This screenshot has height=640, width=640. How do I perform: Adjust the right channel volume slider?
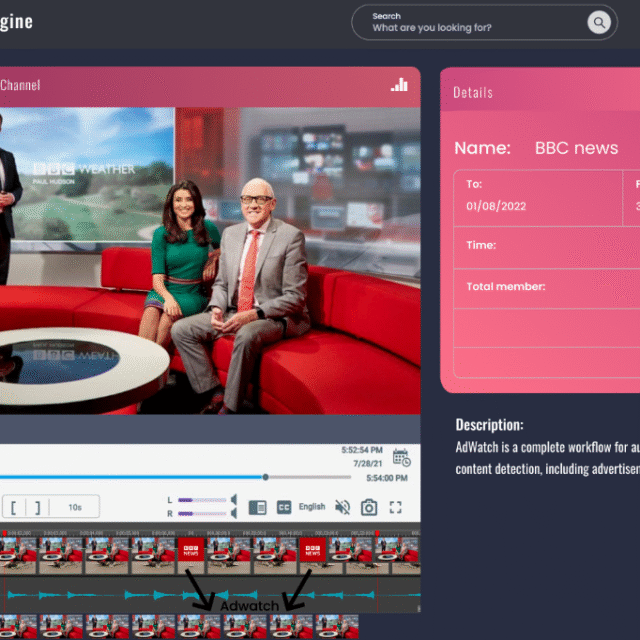coord(202,513)
